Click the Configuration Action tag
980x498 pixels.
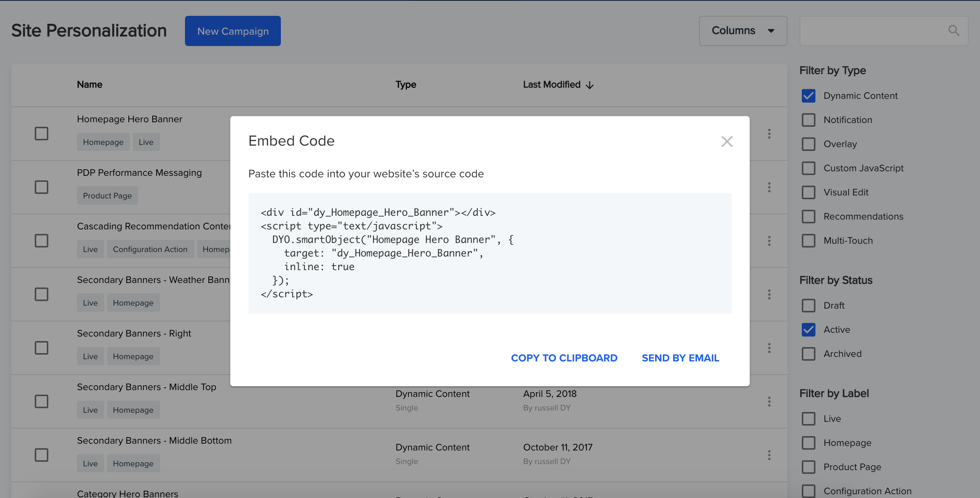(x=150, y=249)
